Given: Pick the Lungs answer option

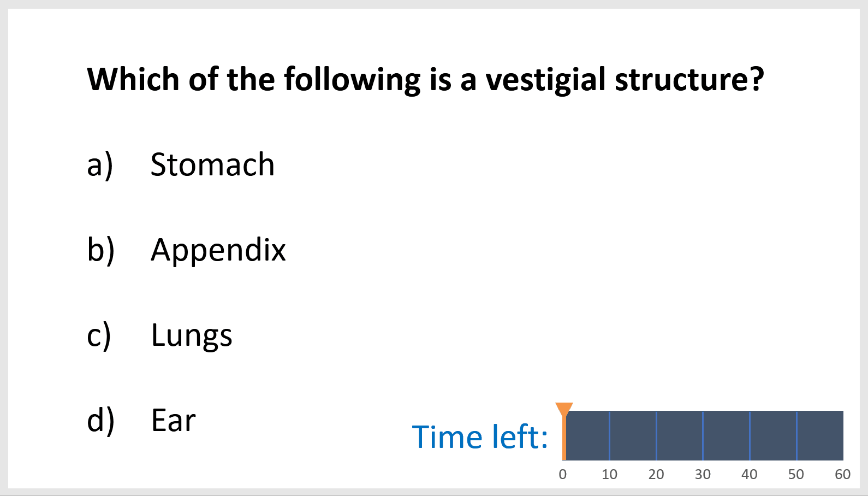Looking at the screenshot, I should coord(192,335).
